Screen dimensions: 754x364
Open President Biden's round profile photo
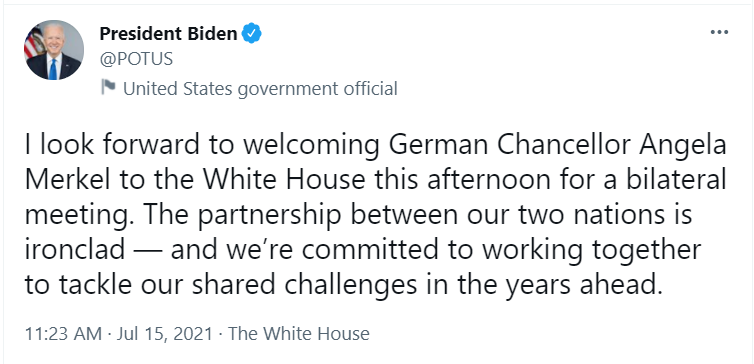tap(54, 50)
